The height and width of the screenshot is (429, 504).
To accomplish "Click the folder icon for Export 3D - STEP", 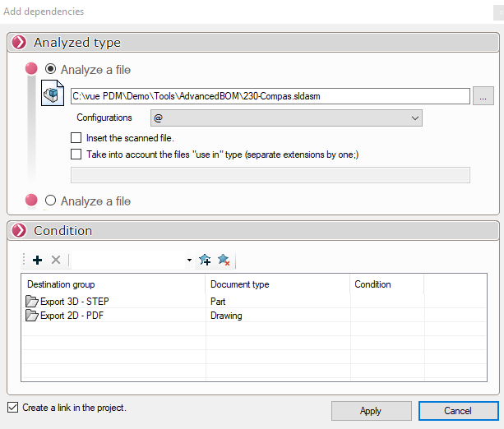I will [x=32, y=302].
